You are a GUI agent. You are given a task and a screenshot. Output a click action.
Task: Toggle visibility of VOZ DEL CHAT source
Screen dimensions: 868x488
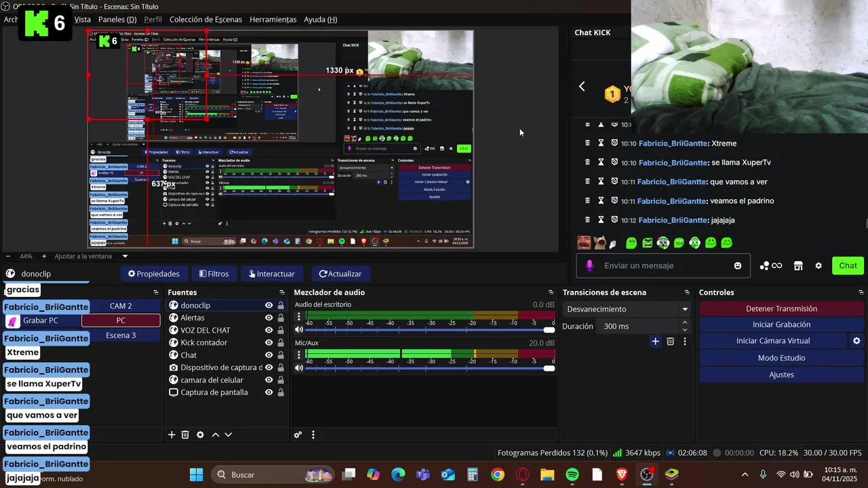pos(269,330)
